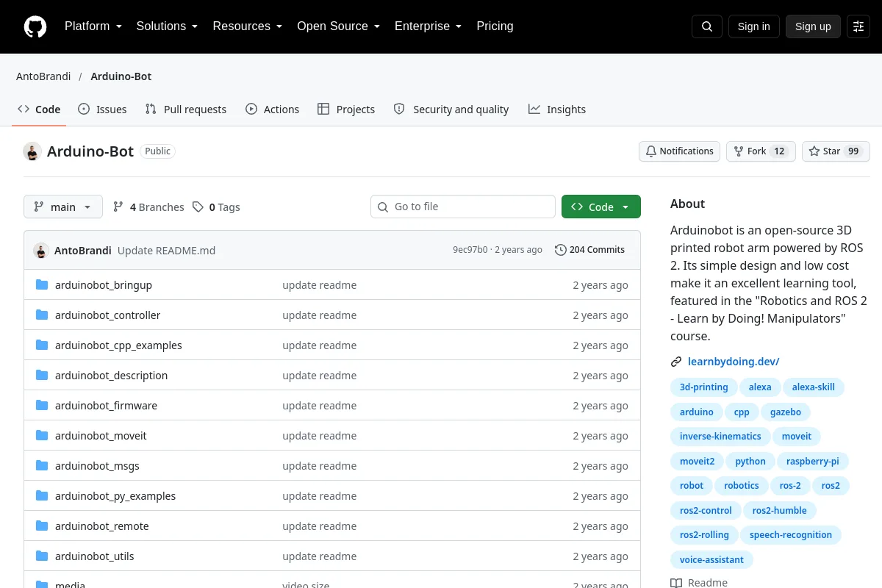The height and width of the screenshot is (588, 882).
Task: Click the arduinobot_moveit folder icon
Action: pyautogui.click(x=42, y=435)
